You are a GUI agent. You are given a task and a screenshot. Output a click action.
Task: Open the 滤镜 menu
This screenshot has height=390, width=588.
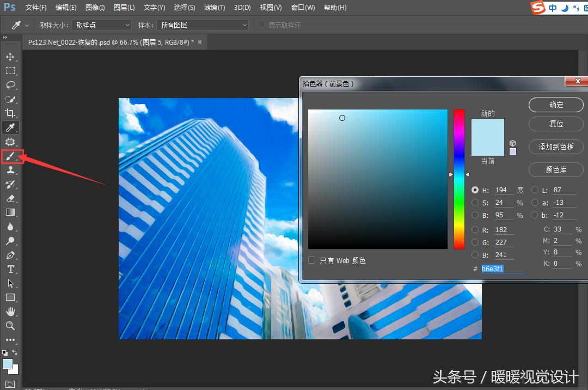[214, 7]
